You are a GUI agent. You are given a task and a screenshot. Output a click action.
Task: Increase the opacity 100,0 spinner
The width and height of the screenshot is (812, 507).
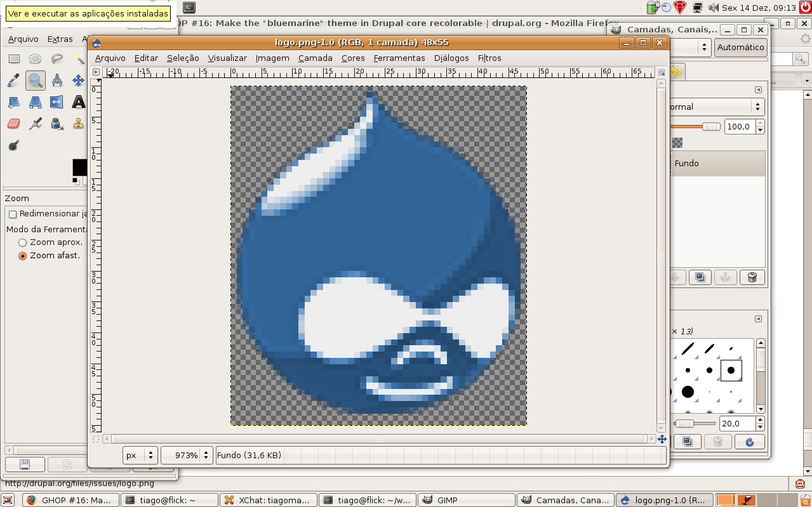coord(759,124)
